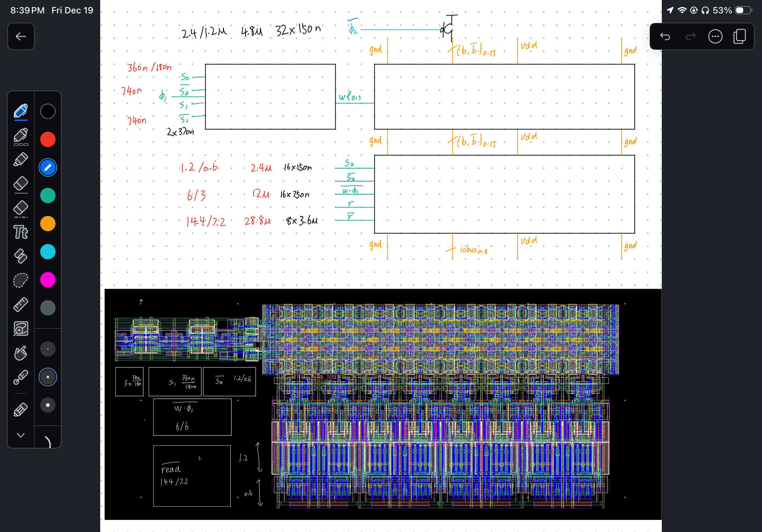The height and width of the screenshot is (532, 762).
Task: Pick the orange color swatch
Action: pyautogui.click(x=48, y=224)
